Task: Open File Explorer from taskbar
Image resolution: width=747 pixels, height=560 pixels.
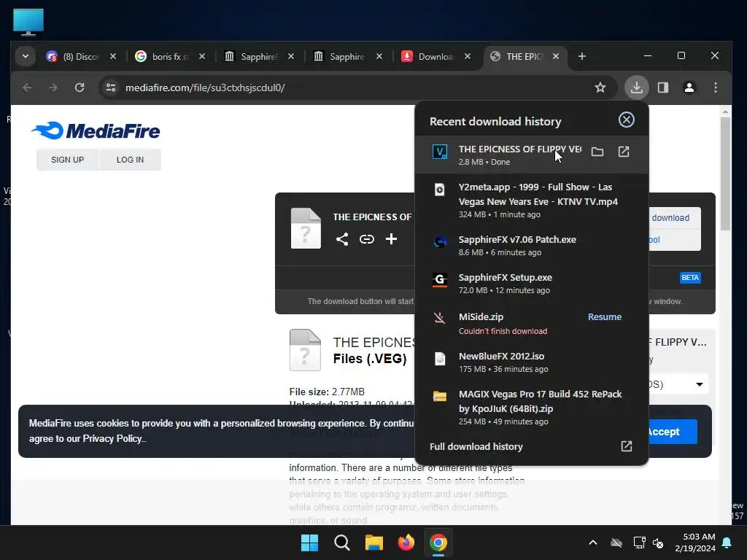Action: click(374, 542)
